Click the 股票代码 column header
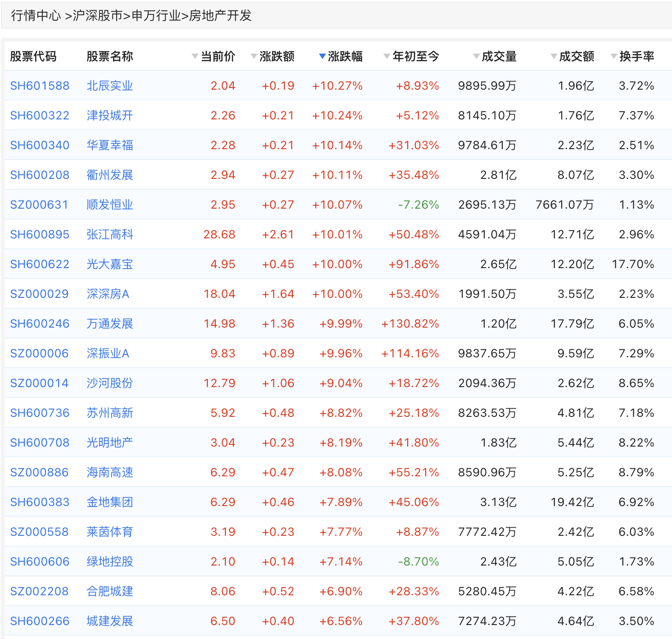672x639 pixels. tap(34, 56)
